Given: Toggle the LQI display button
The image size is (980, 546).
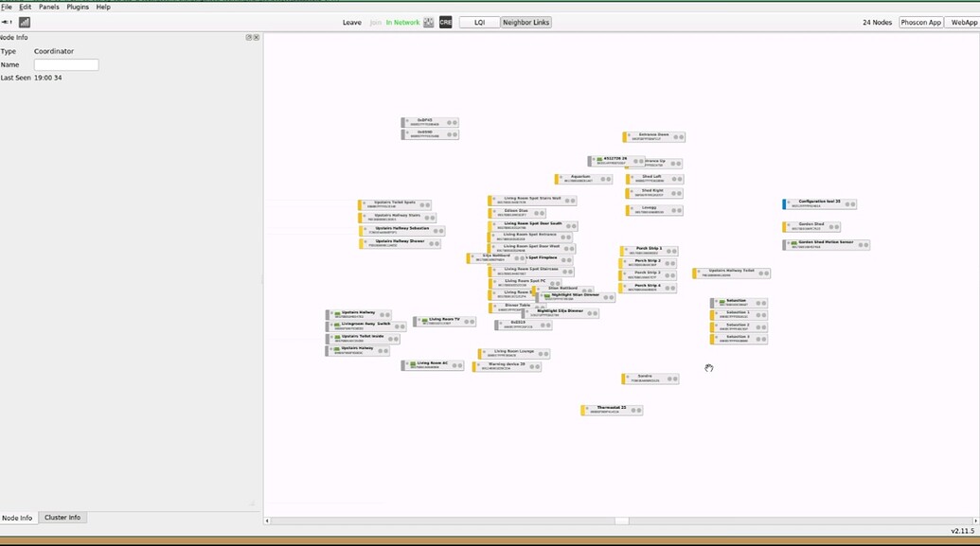Looking at the screenshot, I should 479,22.
